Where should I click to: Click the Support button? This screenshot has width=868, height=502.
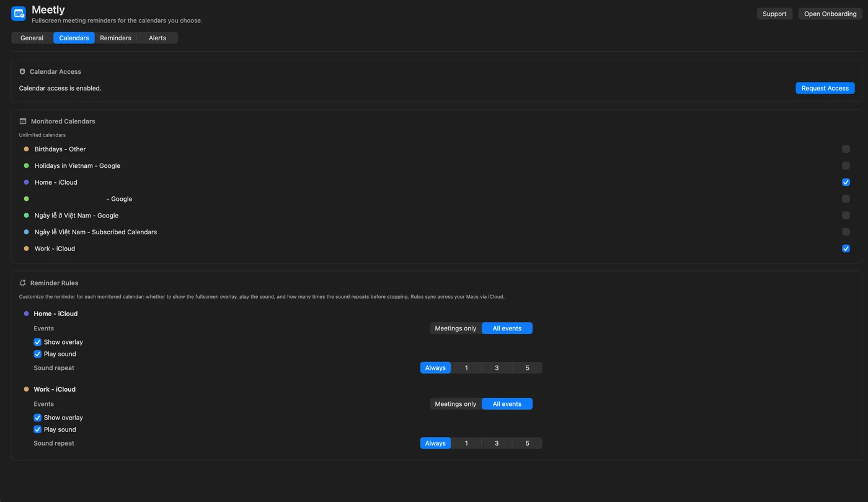point(774,14)
